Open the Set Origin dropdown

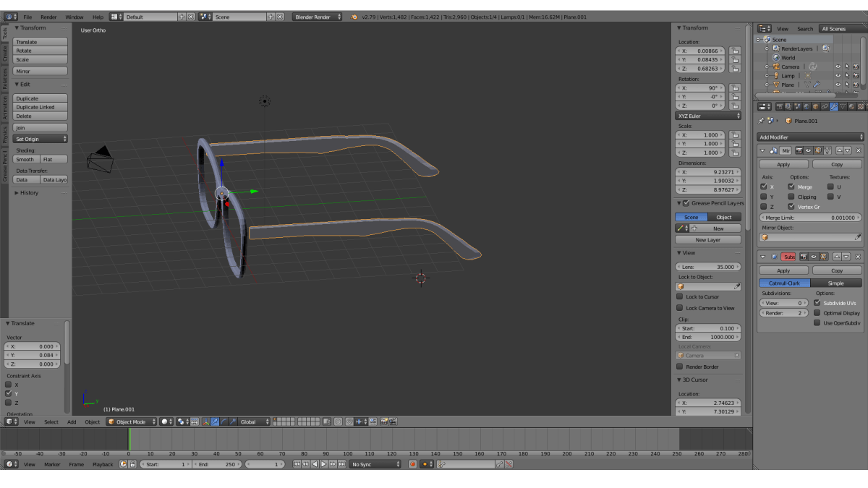pyautogui.click(x=41, y=139)
